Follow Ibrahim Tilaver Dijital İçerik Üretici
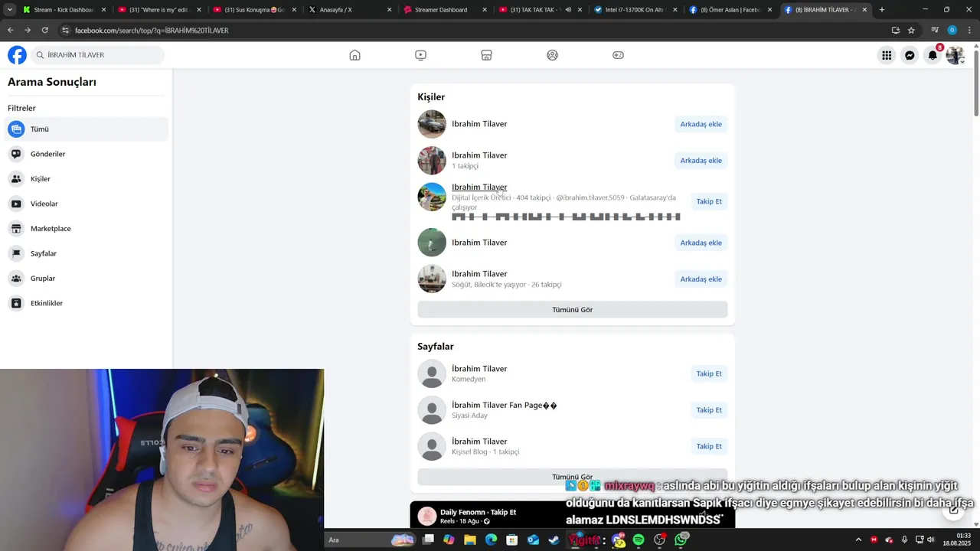This screenshot has width=980, height=551. click(709, 201)
